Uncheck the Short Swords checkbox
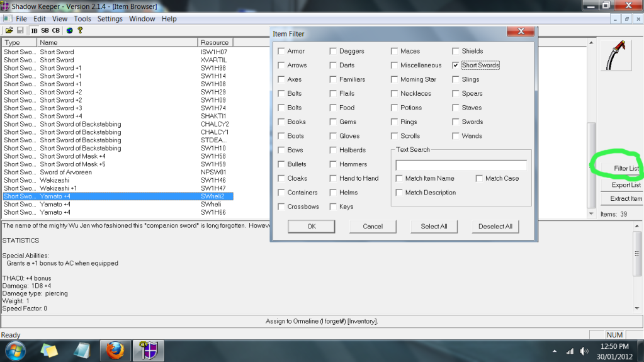 455,65
